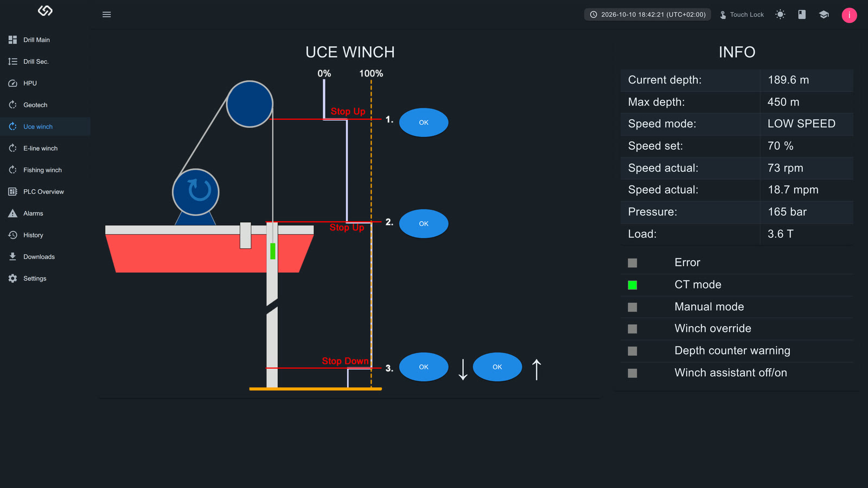This screenshot has height=488, width=868.
Task: Click the Error status indicator
Action: 633,263
